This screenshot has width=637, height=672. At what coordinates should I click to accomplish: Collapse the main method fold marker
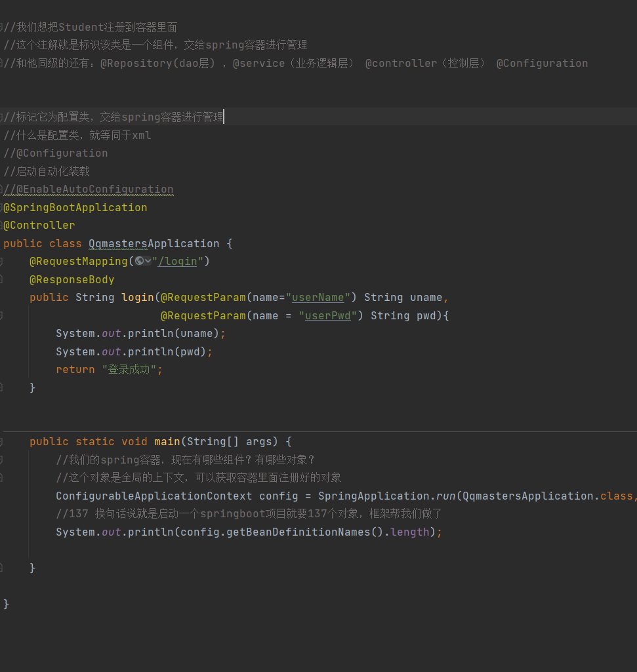click(x=1, y=442)
